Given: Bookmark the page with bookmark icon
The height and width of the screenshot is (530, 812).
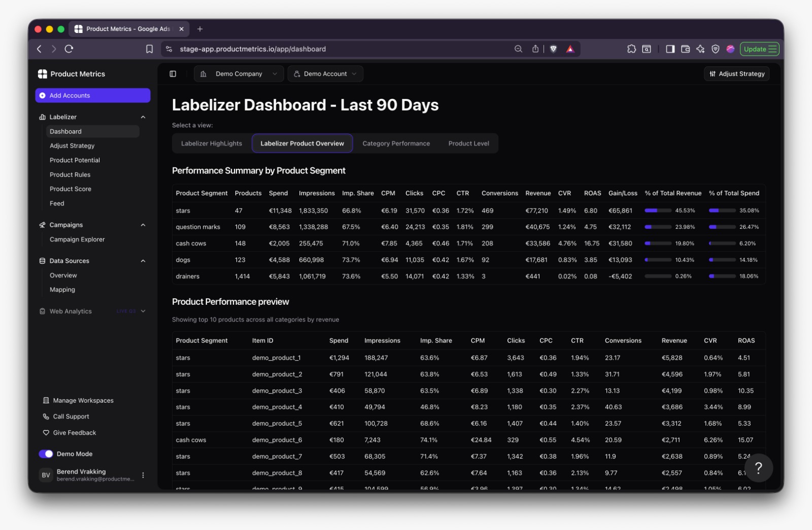Looking at the screenshot, I should coord(149,49).
